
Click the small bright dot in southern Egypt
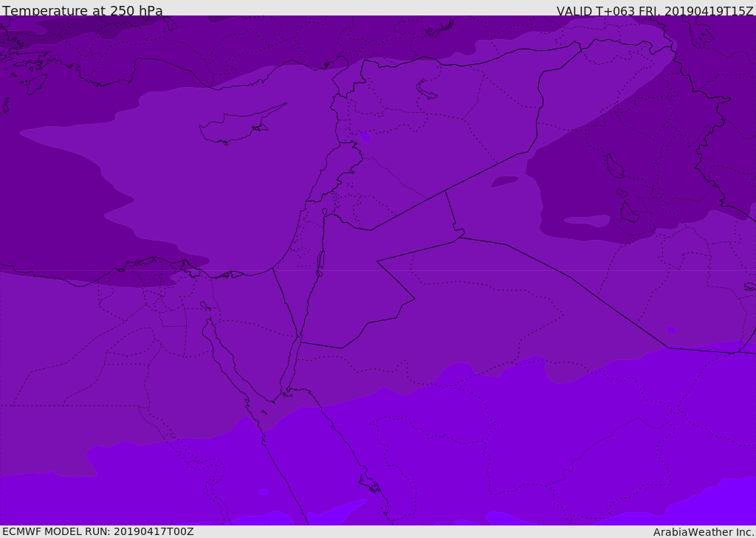264,492
